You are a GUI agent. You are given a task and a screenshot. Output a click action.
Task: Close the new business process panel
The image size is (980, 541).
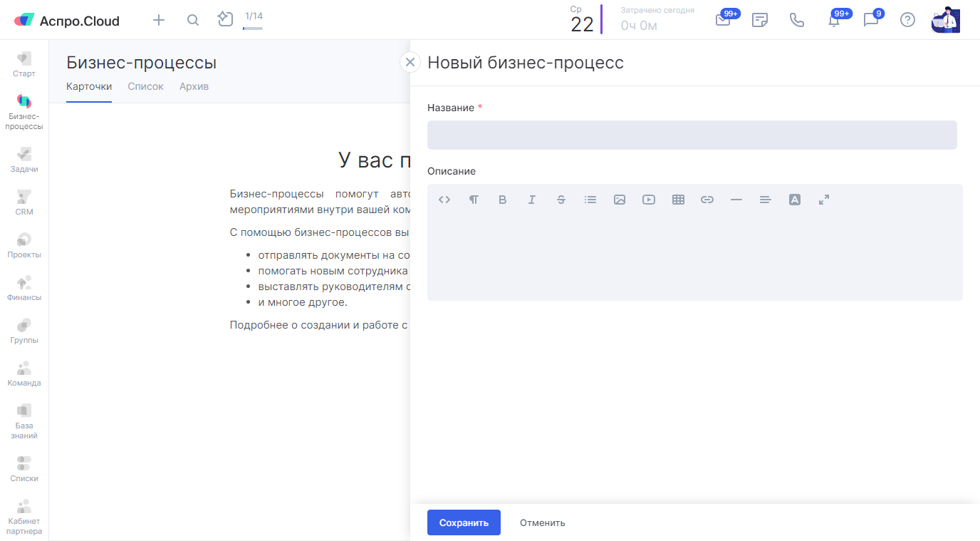coord(410,62)
